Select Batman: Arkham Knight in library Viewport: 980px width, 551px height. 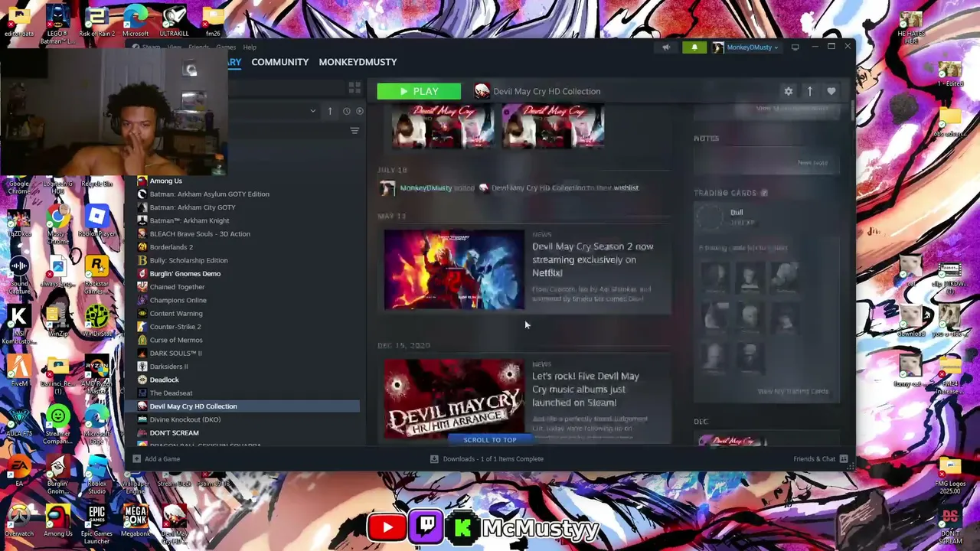click(189, 220)
